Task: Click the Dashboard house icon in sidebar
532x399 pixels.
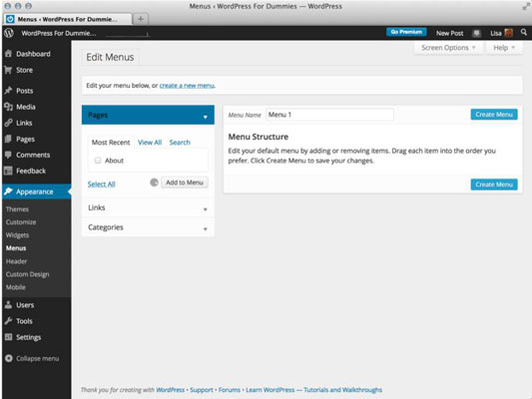Action: [x=8, y=54]
